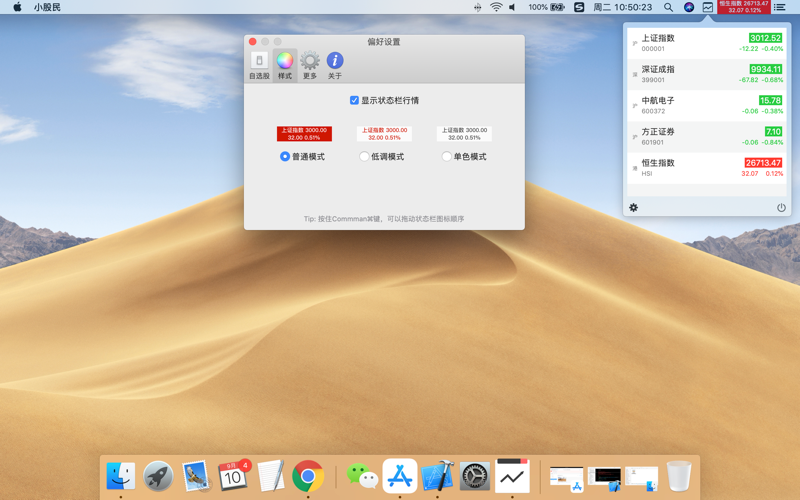Open the 小股民 app menu
This screenshot has width=800, height=500.
tap(47, 7)
